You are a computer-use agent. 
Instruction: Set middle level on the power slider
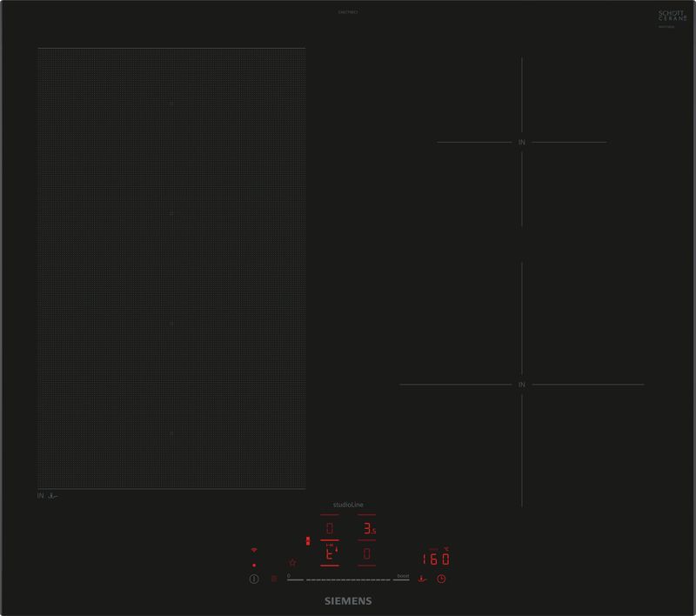pyautogui.click(x=348, y=579)
